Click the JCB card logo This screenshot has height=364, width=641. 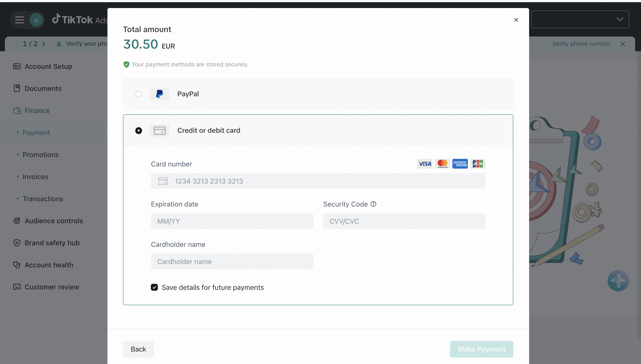[477, 164]
